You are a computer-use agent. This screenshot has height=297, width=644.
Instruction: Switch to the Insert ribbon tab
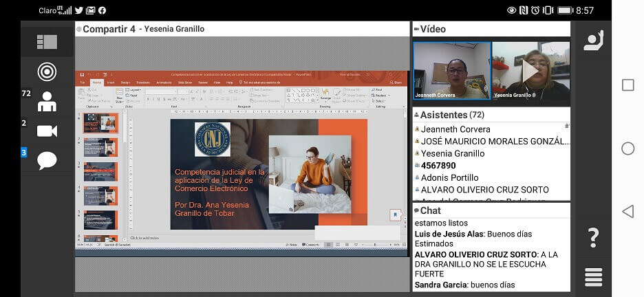click(x=111, y=82)
